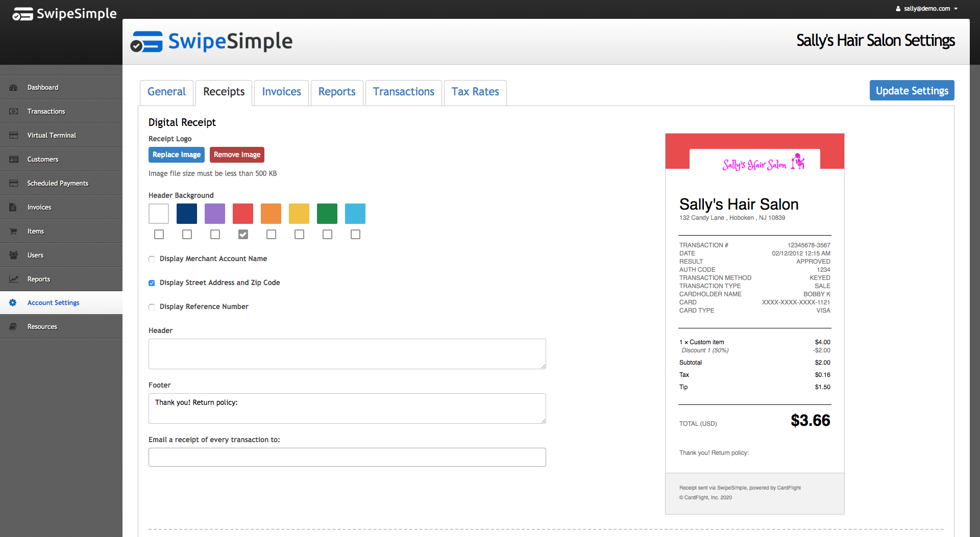
Task: Uncheck the red header background checkbox
Action: [243, 235]
